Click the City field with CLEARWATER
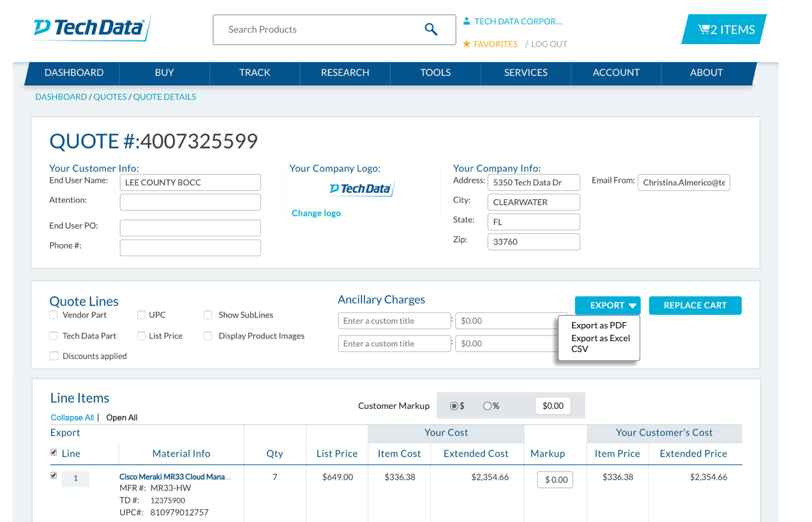This screenshot has height=522, width=812. 534,202
